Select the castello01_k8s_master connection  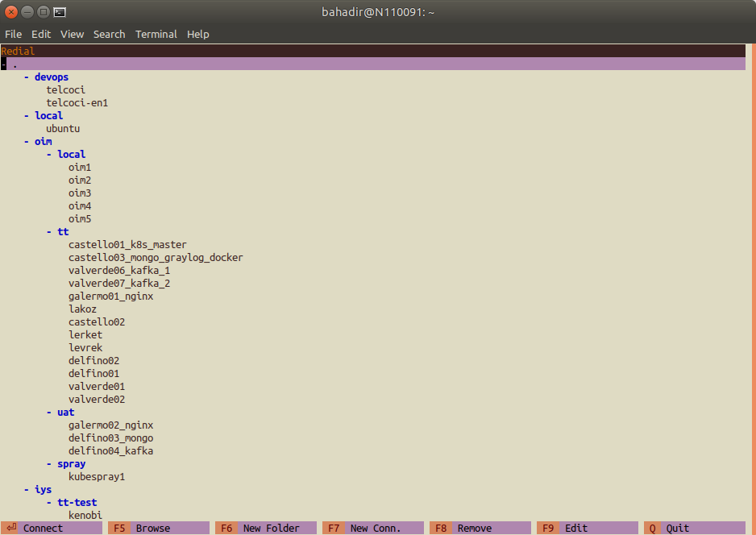point(127,245)
